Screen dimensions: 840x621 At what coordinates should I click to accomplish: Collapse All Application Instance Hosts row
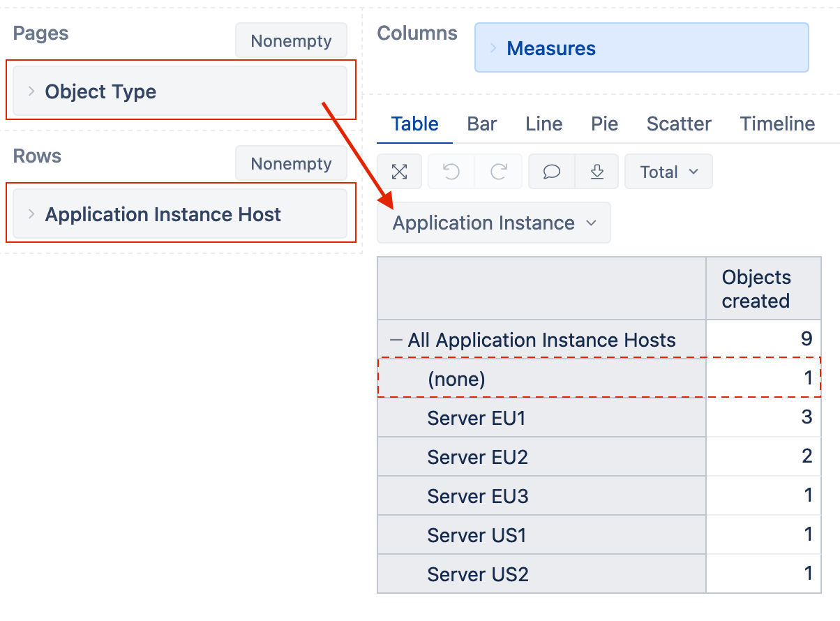[396, 341]
